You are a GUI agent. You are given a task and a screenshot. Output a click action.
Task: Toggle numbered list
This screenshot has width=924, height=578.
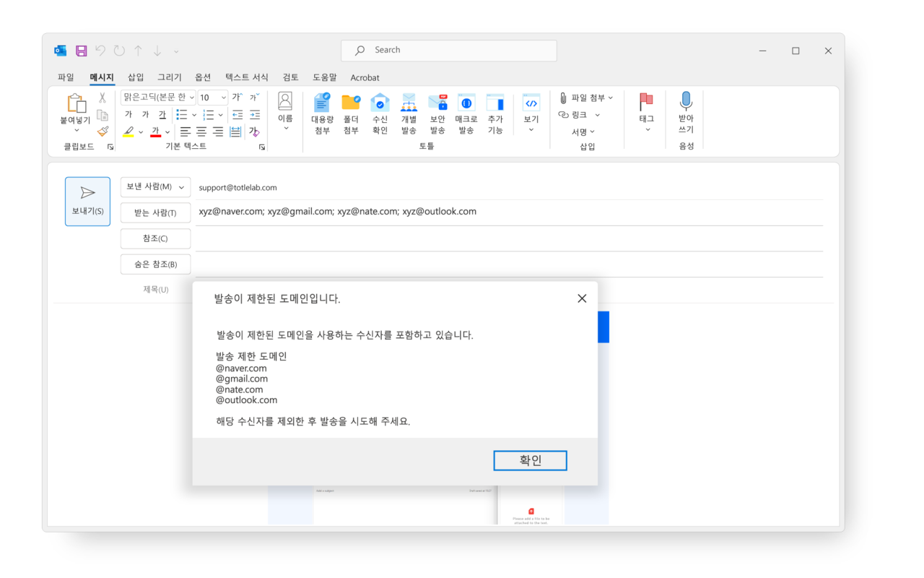(x=209, y=115)
